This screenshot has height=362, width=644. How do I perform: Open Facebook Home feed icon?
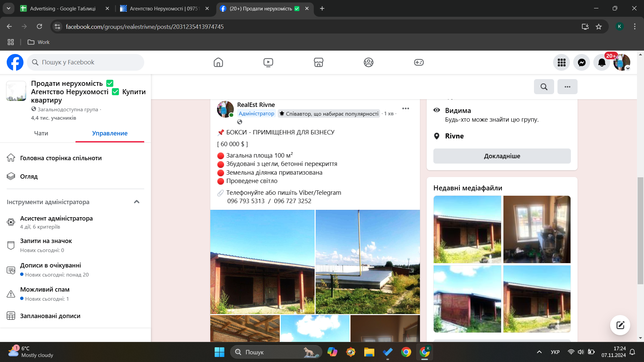[x=218, y=62]
